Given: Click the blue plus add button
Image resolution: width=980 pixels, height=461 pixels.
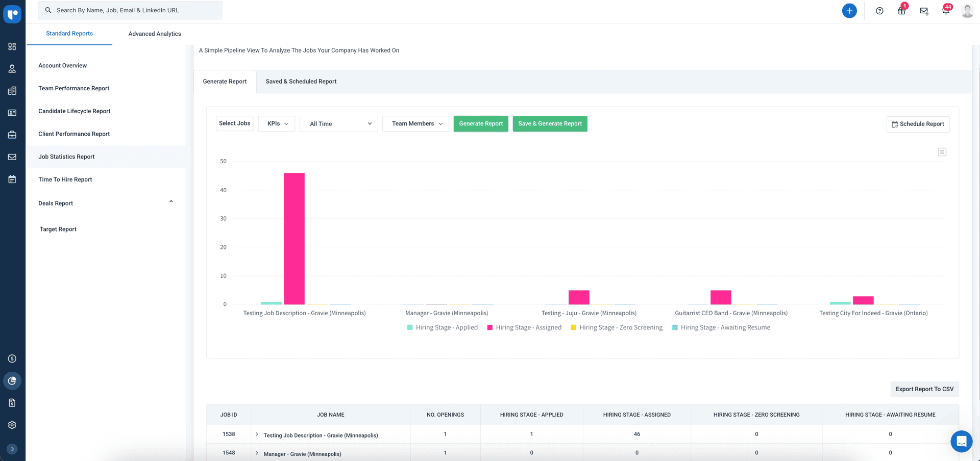Looking at the screenshot, I should (x=849, y=11).
